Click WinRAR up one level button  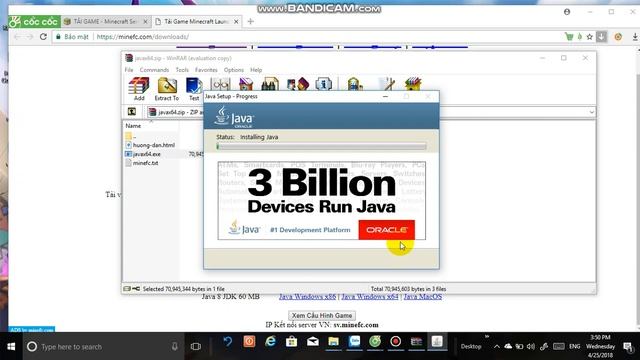tap(132, 111)
